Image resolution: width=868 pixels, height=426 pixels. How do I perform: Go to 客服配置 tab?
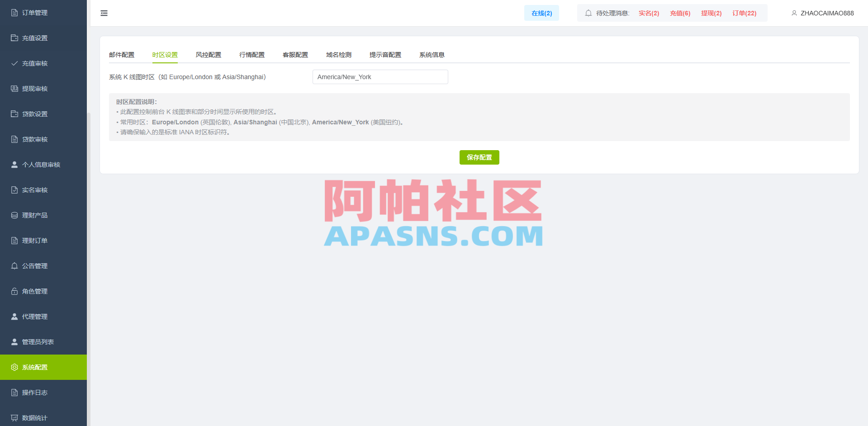click(295, 55)
